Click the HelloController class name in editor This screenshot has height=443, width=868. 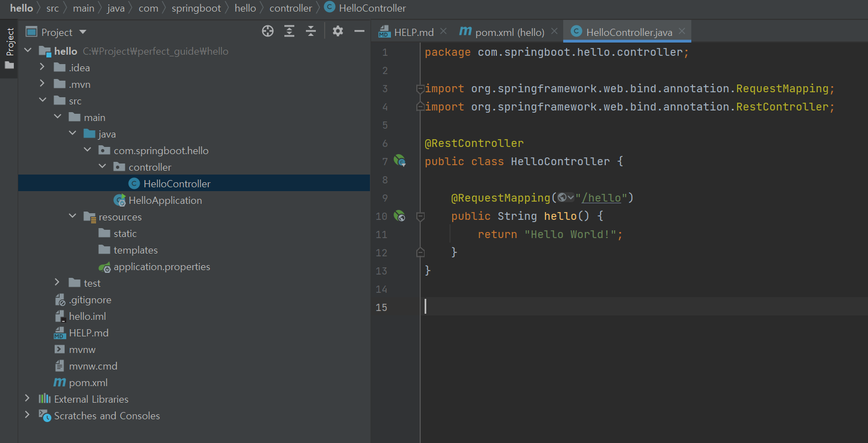pos(560,161)
